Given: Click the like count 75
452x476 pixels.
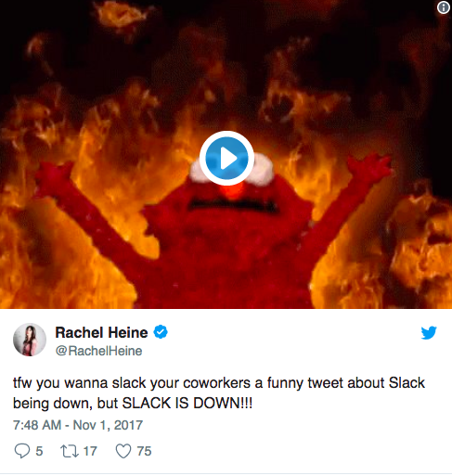Looking at the screenshot, I should pos(144,451).
